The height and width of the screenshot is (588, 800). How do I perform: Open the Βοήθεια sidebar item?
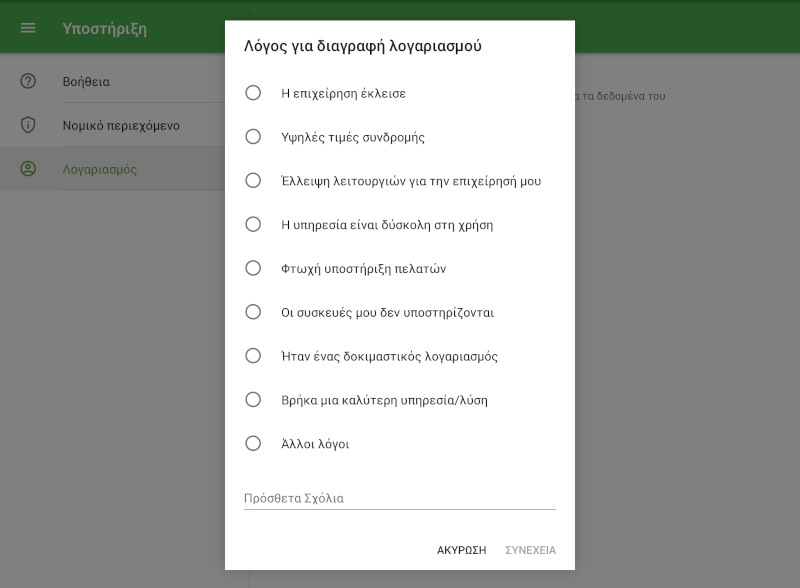point(112,81)
